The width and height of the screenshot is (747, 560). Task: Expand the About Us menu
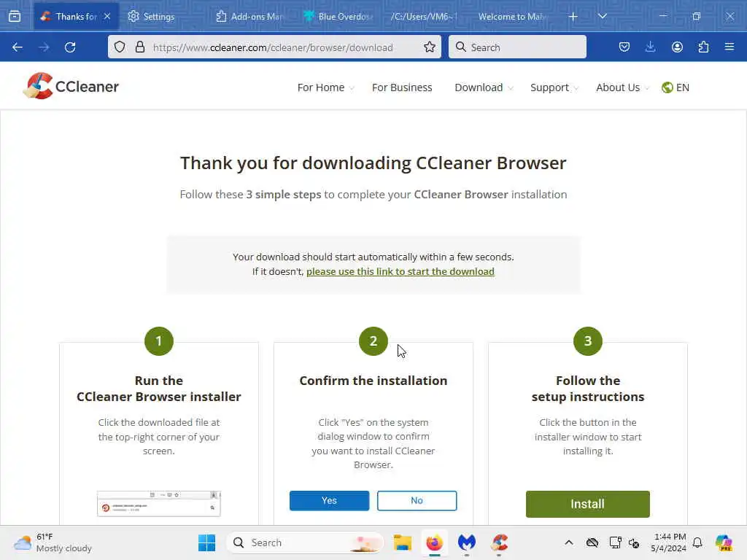pos(623,87)
